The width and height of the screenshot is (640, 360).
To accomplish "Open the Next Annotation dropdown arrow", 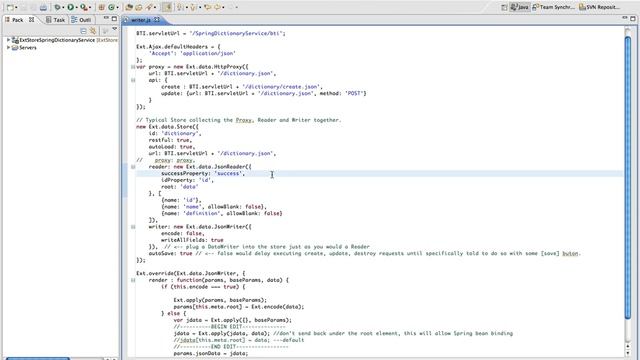I will 187,7.
